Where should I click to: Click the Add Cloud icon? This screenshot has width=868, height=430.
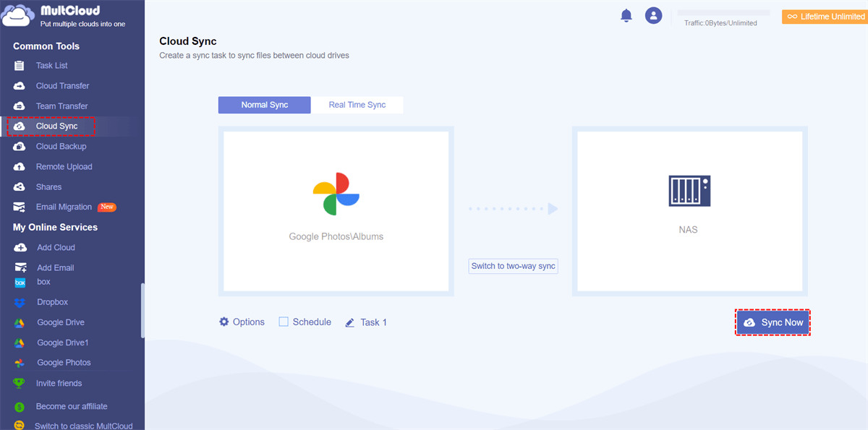click(20, 248)
